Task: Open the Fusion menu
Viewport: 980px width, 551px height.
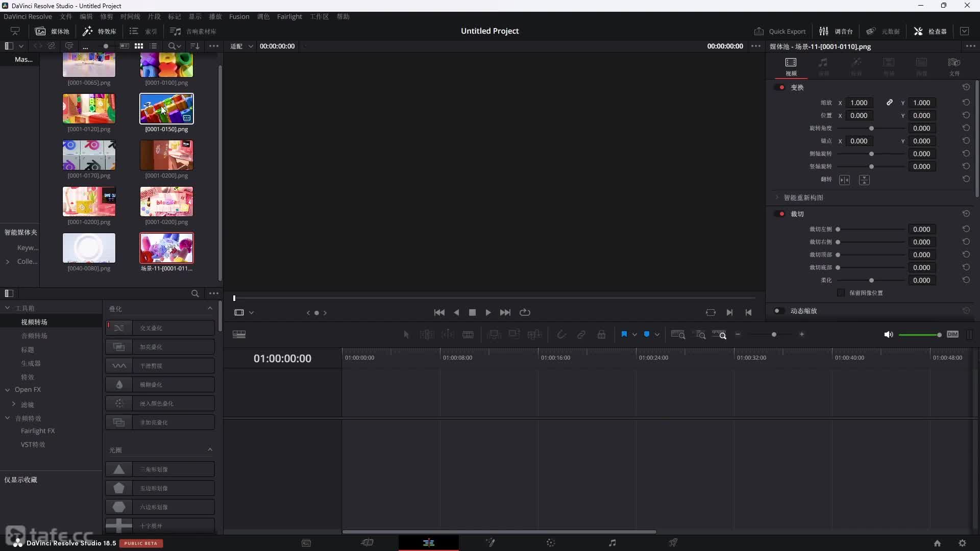Action: click(x=239, y=17)
